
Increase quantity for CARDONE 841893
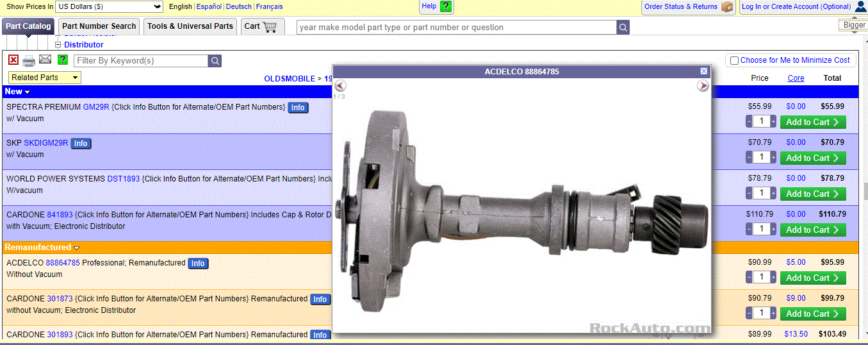(773, 229)
